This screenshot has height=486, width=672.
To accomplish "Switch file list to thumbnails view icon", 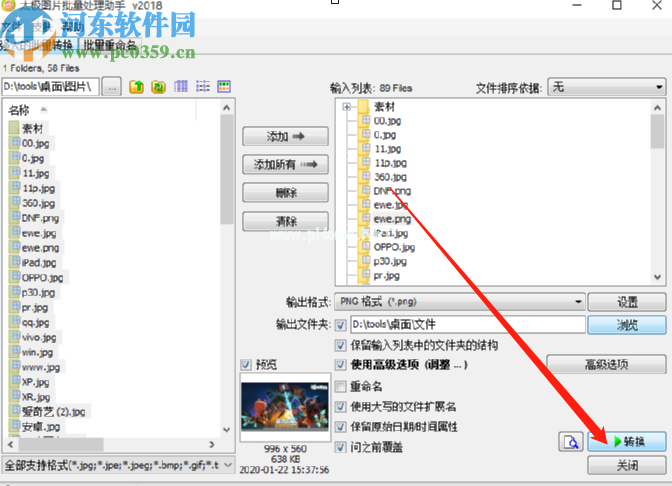I will (224, 87).
